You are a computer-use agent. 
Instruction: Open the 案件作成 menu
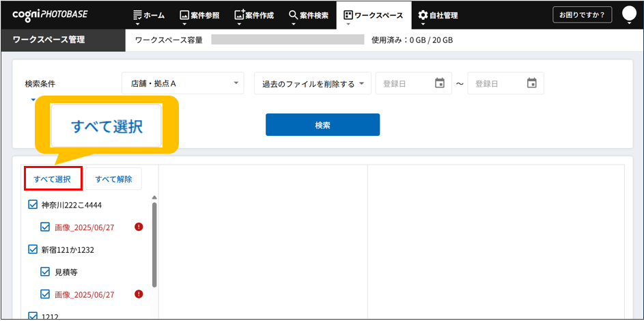[253, 15]
